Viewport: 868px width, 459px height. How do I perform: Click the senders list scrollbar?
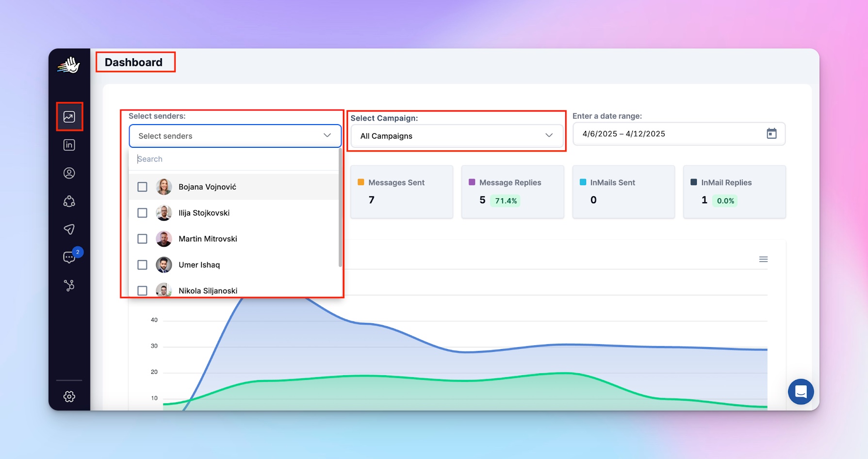(340, 208)
